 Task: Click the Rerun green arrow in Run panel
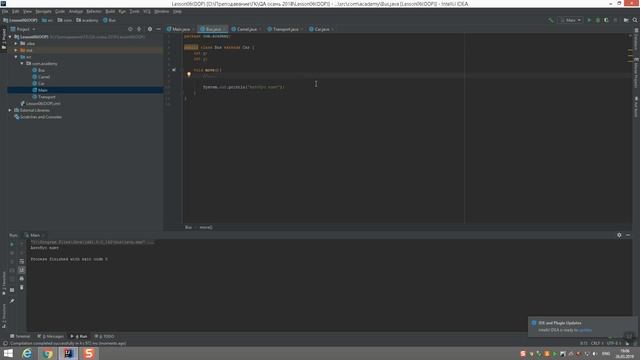point(12,244)
